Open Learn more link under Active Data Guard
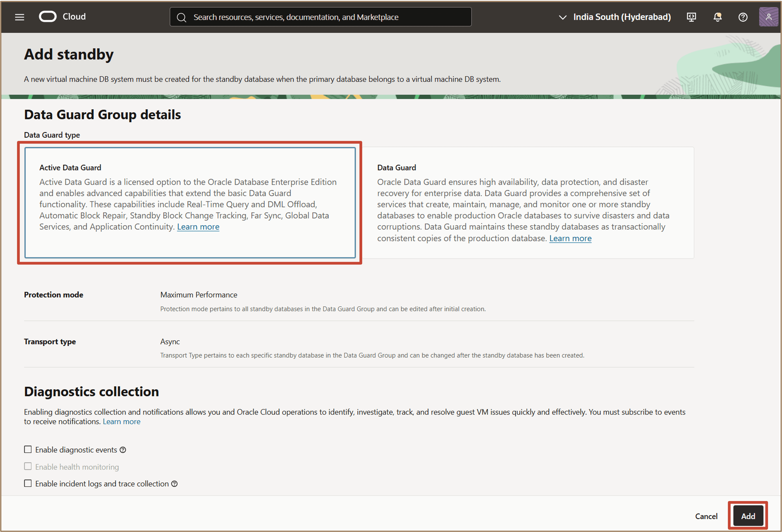 (198, 227)
